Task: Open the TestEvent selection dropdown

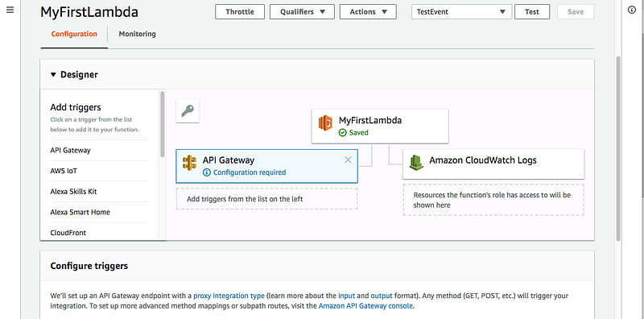Action: [462, 12]
